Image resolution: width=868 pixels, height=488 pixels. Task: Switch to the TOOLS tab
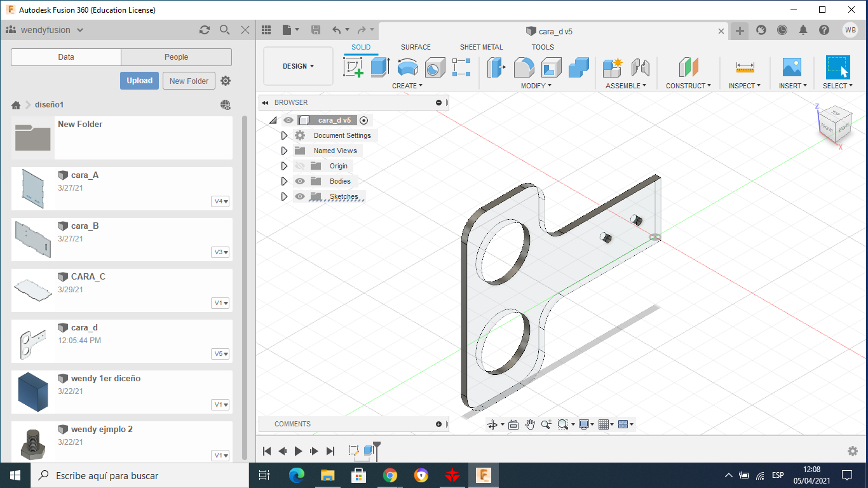pyautogui.click(x=543, y=47)
